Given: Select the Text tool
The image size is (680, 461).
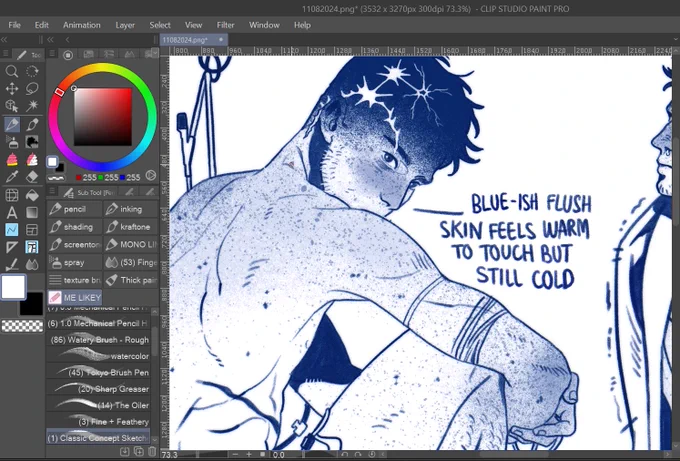Looking at the screenshot, I should click(12, 212).
